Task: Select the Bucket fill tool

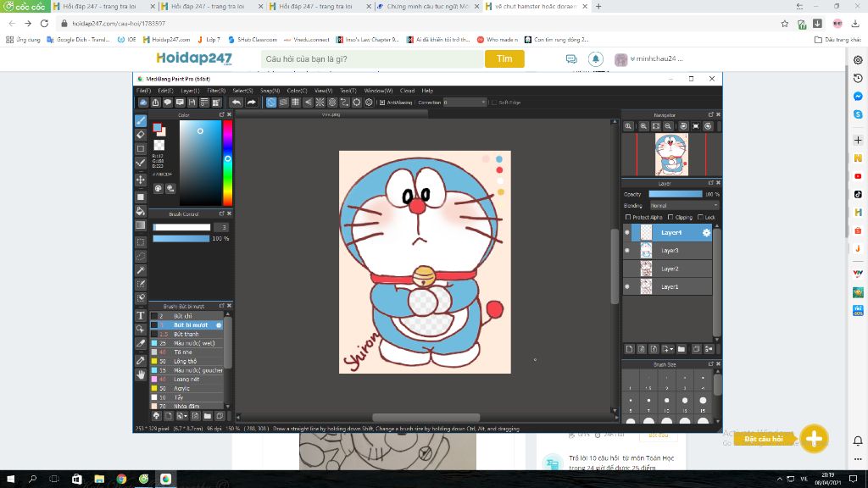Action: (141, 211)
